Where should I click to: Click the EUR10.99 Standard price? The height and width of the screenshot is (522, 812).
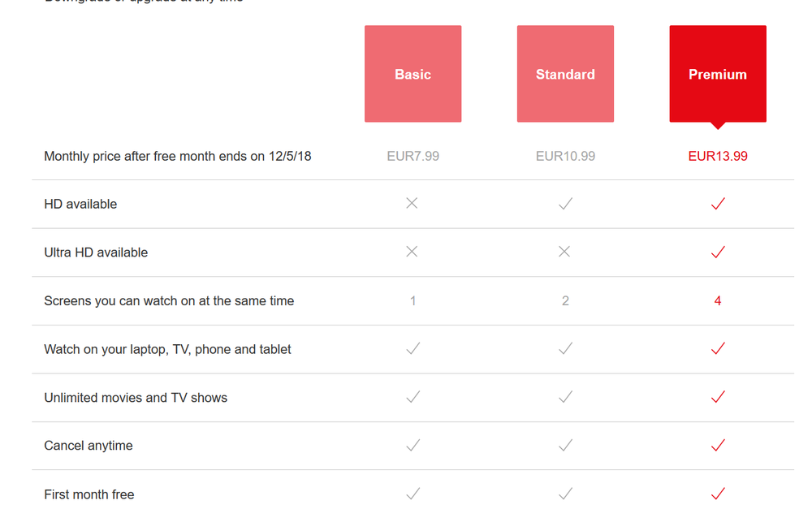point(565,156)
